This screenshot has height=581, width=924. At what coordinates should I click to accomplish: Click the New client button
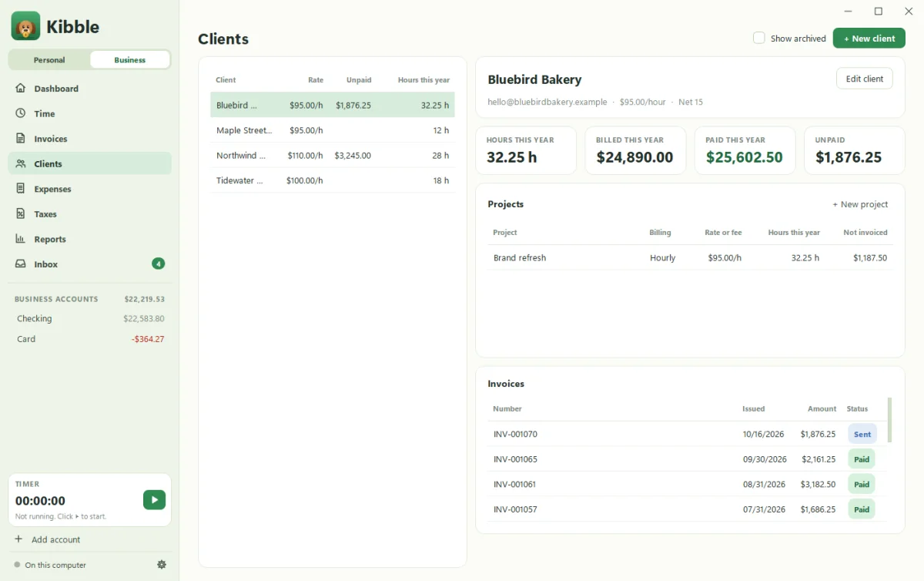point(869,39)
